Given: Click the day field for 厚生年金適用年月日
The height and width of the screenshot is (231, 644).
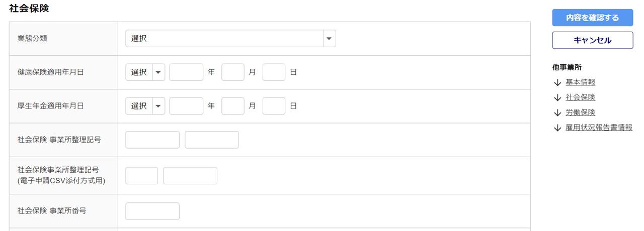Looking at the screenshot, I should [x=274, y=106].
